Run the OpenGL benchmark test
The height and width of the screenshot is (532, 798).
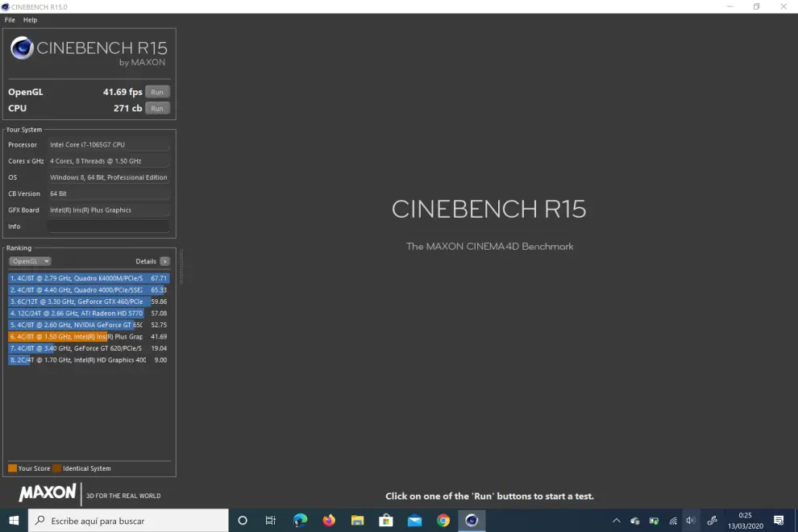(x=157, y=92)
